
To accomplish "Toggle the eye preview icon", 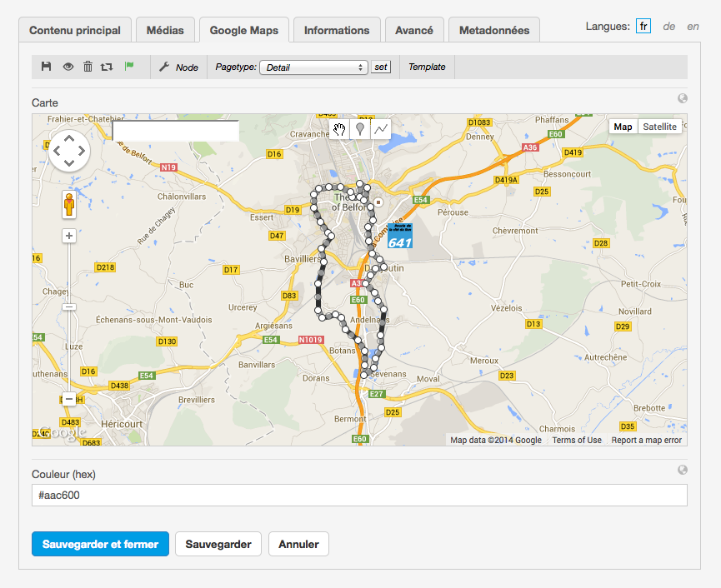I will click(x=68, y=67).
